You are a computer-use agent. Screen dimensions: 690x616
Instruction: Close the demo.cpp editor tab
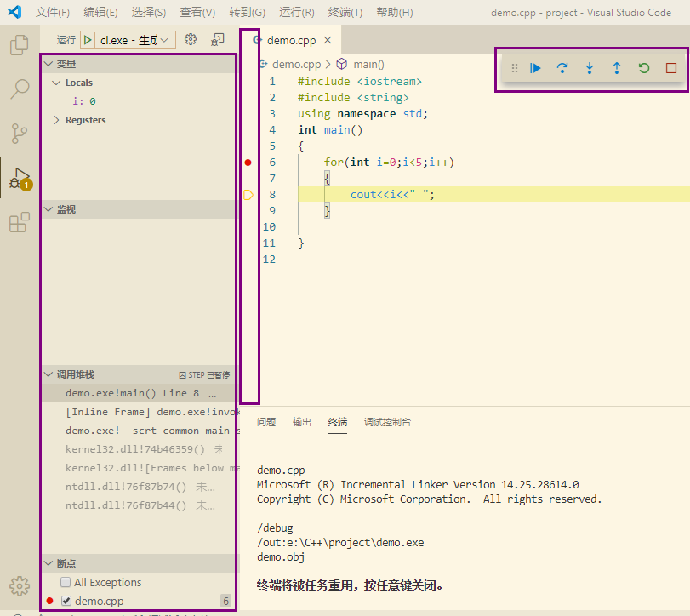[x=328, y=40]
